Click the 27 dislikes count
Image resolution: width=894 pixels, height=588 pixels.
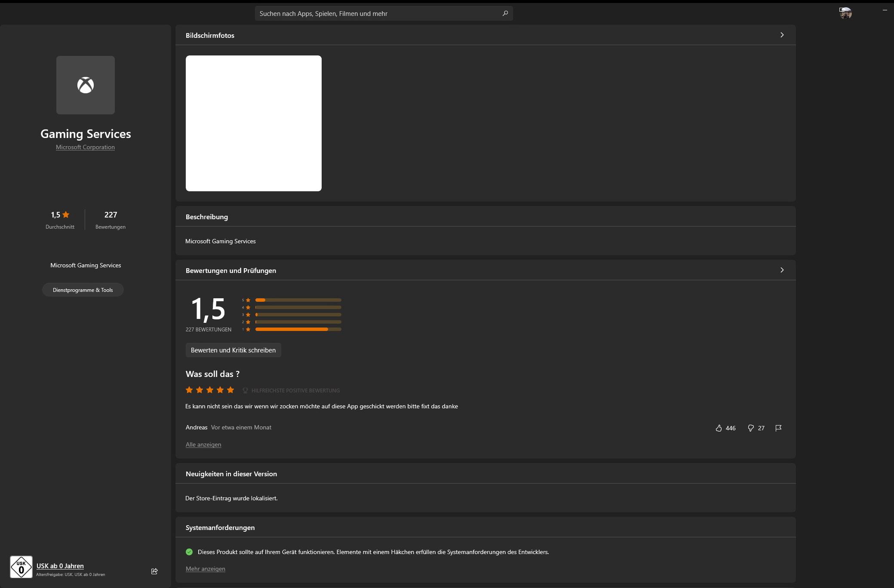pyautogui.click(x=761, y=428)
